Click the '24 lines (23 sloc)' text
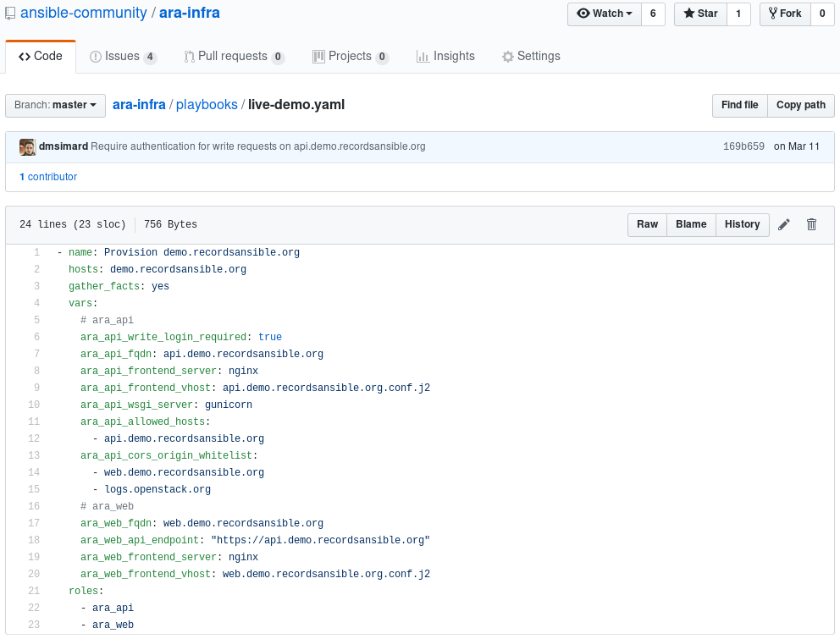 pyautogui.click(x=72, y=224)
